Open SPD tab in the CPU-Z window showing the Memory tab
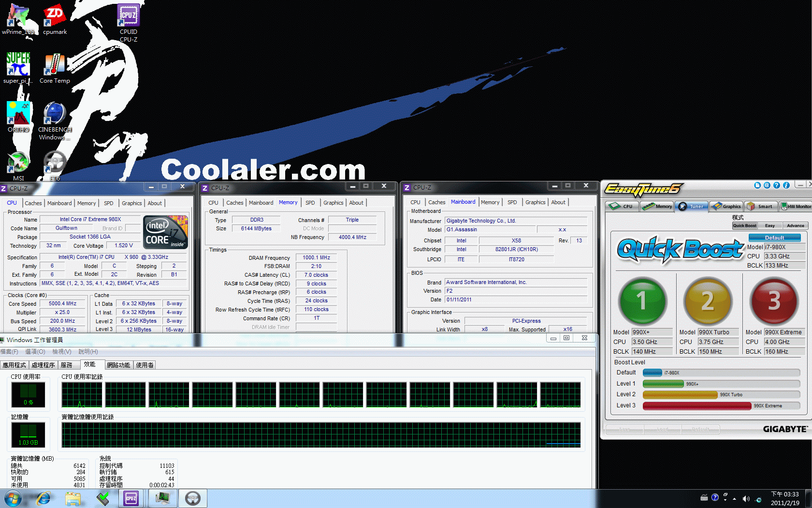The height and width of the screenshot is (508, 812). coord(310,203)
